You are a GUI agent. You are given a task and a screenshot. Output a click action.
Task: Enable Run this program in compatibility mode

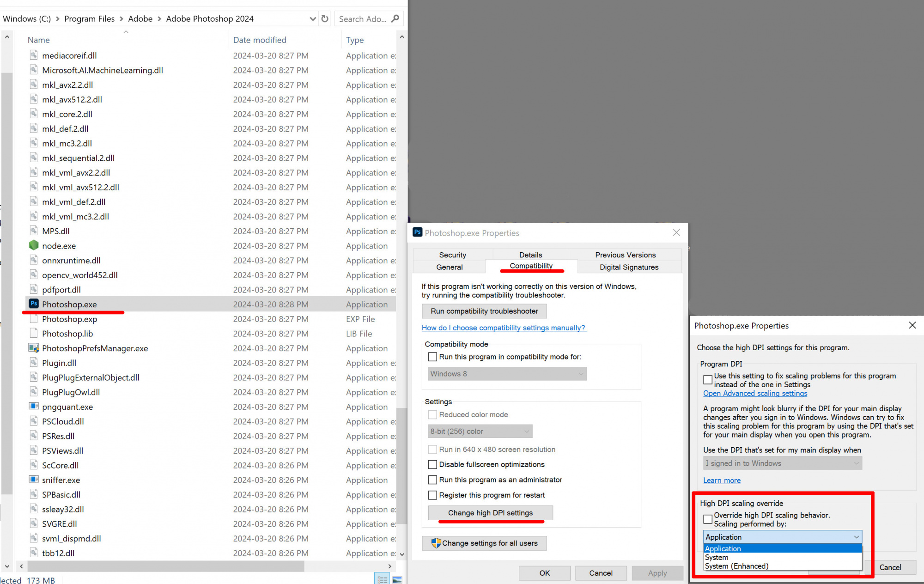coord(432,357)
